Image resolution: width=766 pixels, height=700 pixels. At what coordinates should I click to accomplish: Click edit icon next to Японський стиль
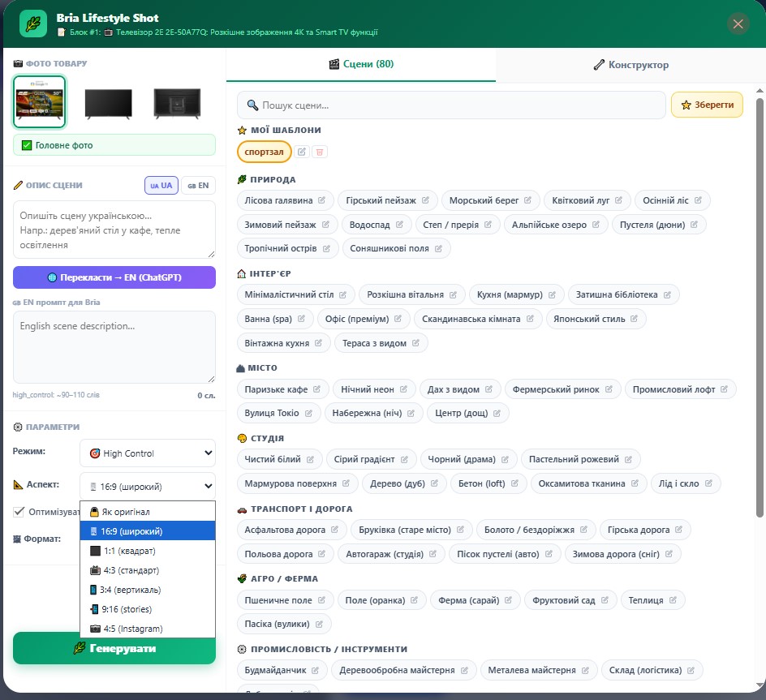[634, 319]
